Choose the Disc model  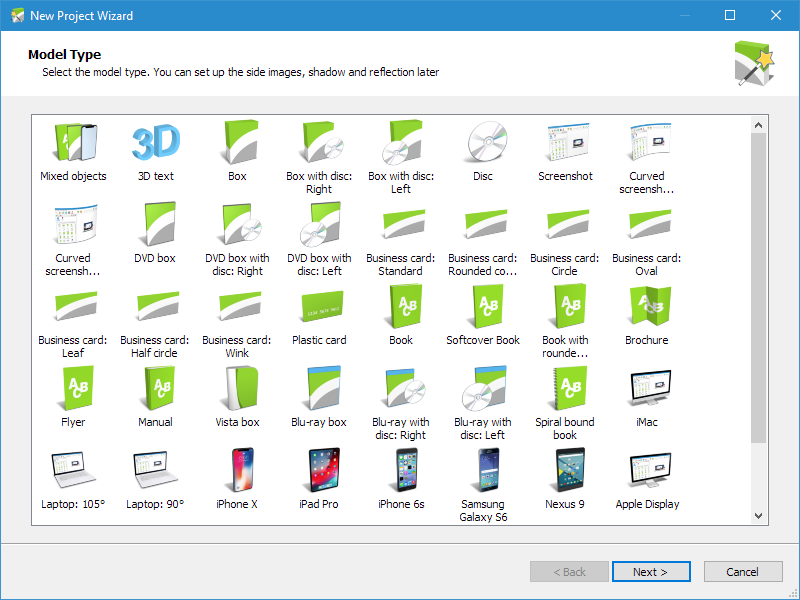[483, 152]
